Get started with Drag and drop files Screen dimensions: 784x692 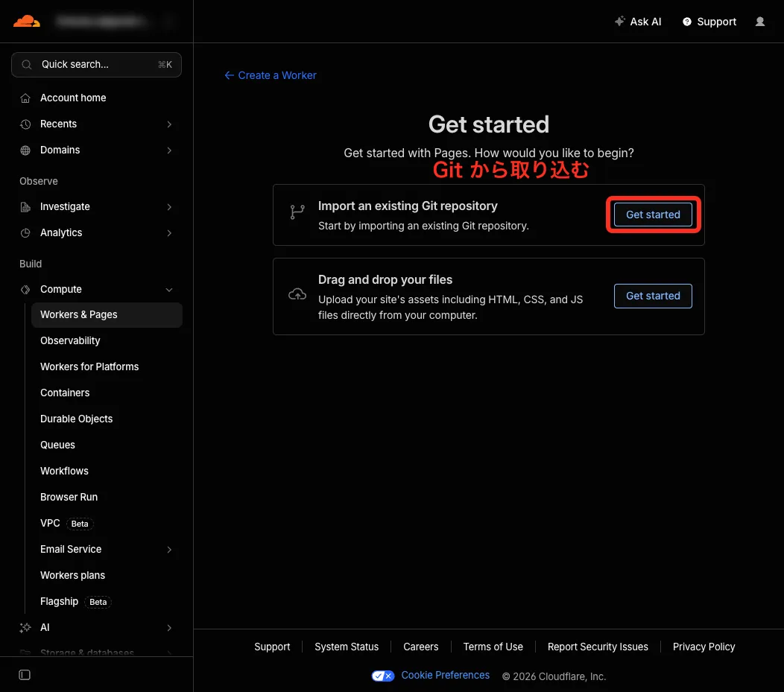653,296
